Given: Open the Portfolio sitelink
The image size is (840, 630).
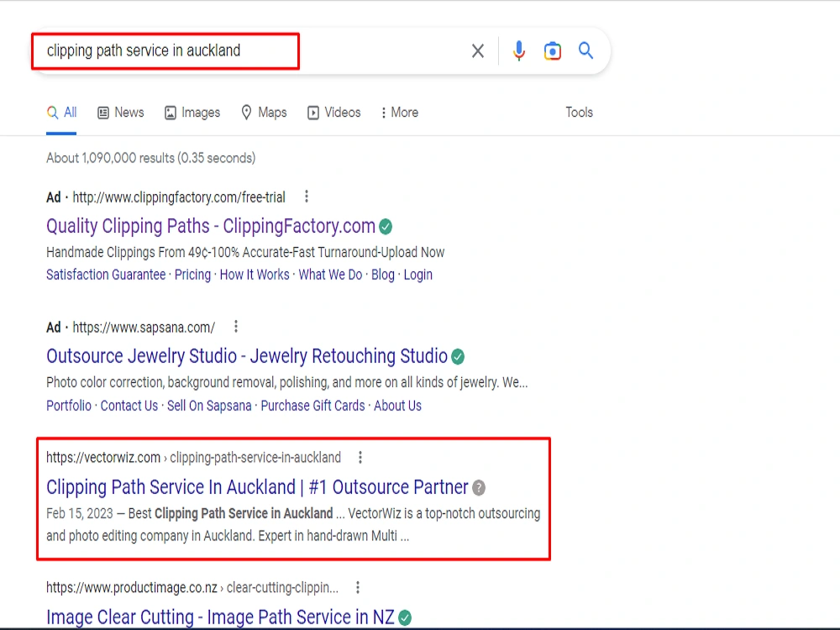Looking at the screenshot, I should pos(69,406).
